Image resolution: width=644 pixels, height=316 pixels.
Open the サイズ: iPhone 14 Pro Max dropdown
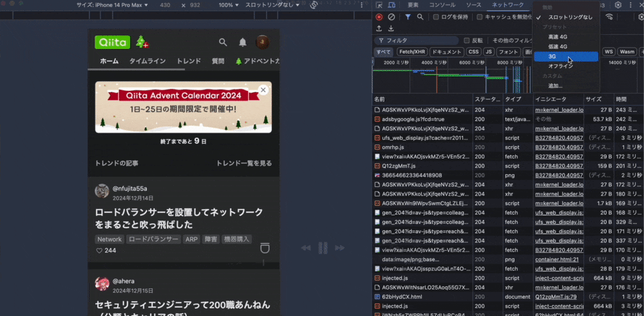pyautogui.click(x=112, y=5)
